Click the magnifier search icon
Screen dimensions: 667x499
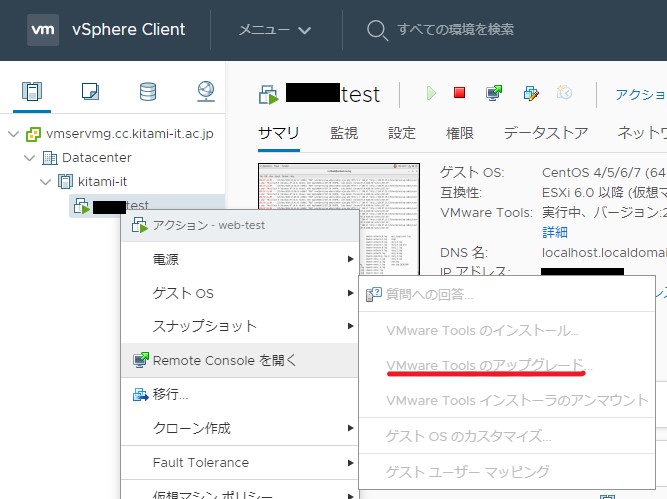(377, 30)
